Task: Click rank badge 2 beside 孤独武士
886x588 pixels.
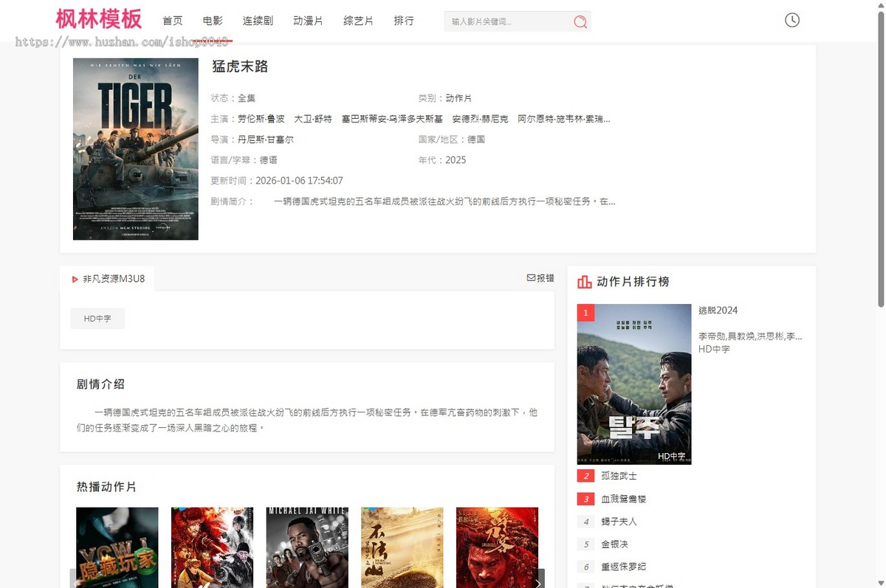Action: [585, 477]
